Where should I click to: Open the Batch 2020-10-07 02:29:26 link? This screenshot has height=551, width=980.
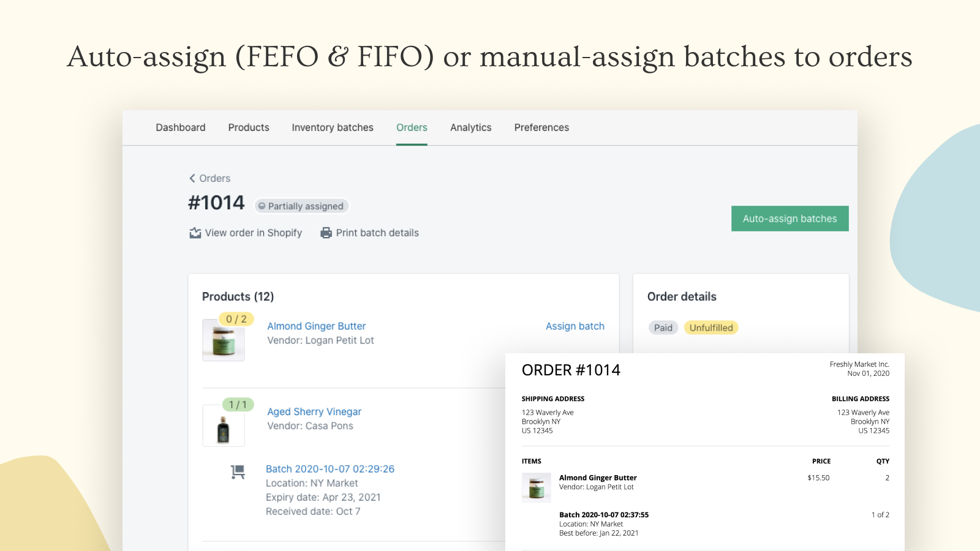click(x=330, y=469)
